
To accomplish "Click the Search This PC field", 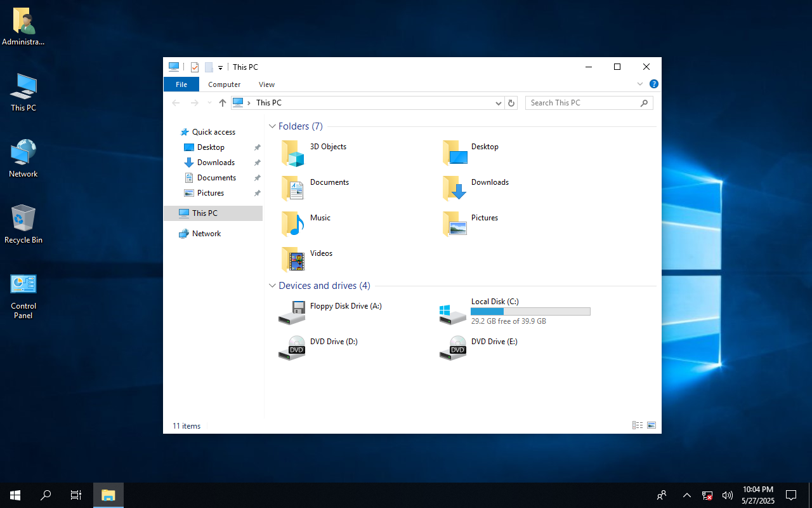I will coord(589,103).
